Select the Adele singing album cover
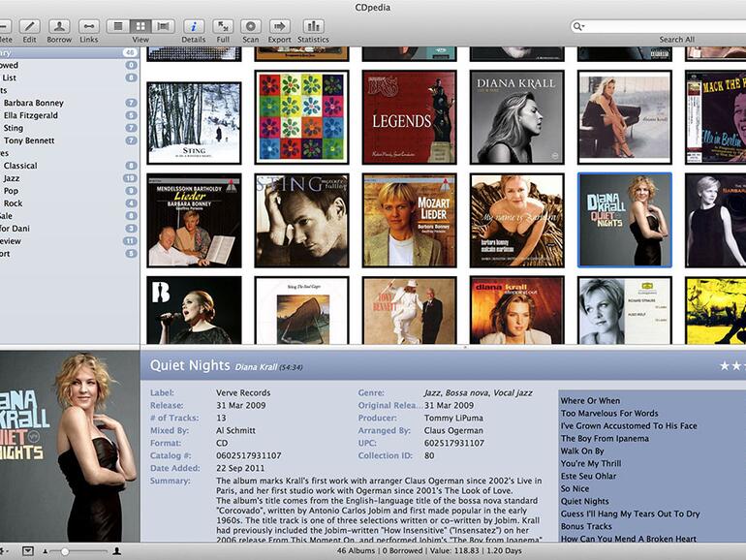 click(194, 310)
